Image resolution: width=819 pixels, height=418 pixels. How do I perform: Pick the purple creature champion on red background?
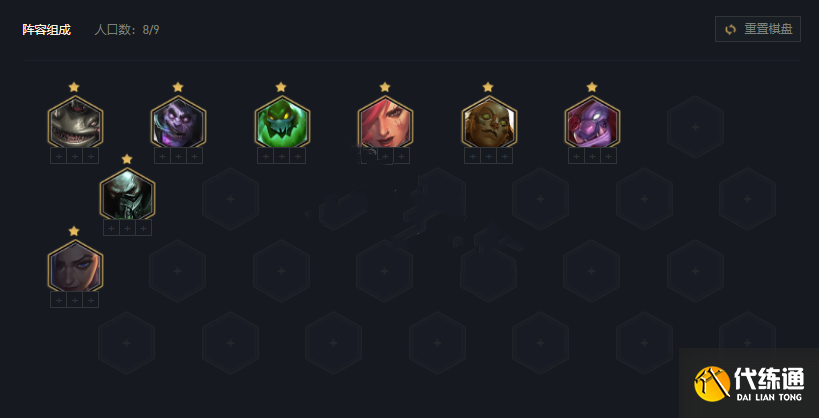point(592,122)
